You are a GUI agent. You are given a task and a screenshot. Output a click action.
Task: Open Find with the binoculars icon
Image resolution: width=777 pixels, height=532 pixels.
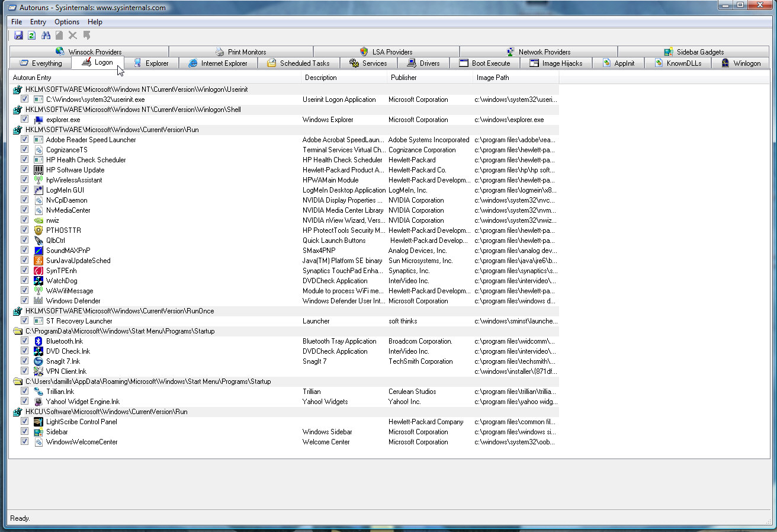tap(46, 36)
